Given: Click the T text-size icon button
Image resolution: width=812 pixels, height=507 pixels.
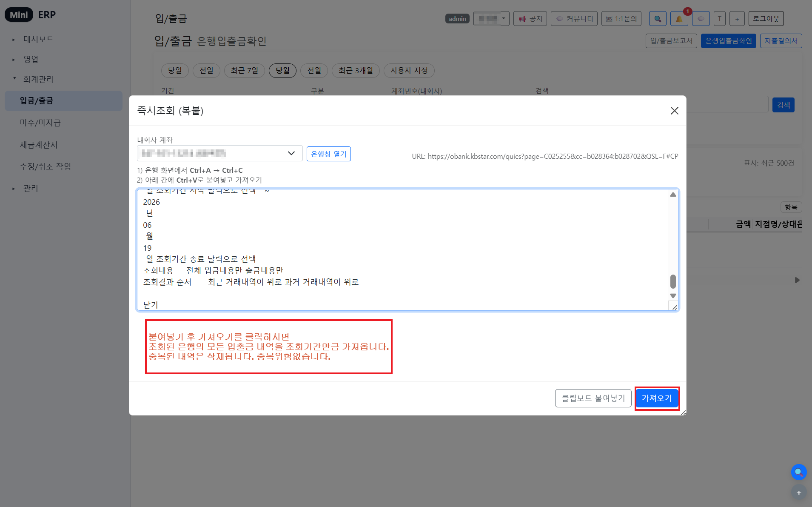Looking at the screenshot, I should pyautogui.click(x=719, y=19).
